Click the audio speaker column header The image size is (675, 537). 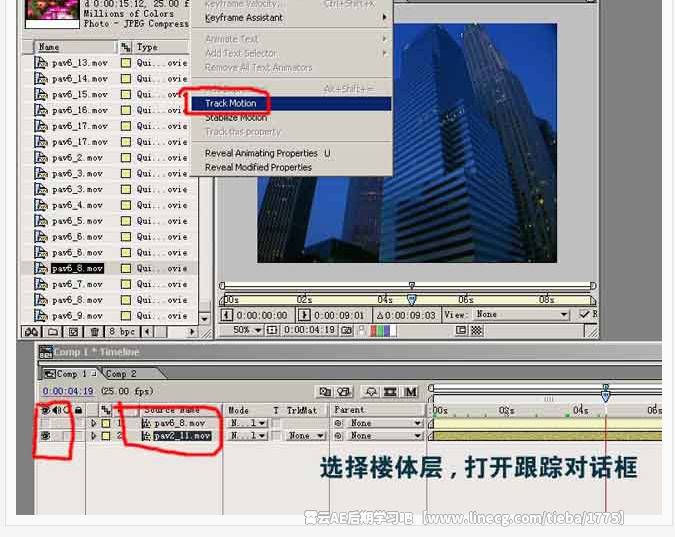[x=57, y=410]
